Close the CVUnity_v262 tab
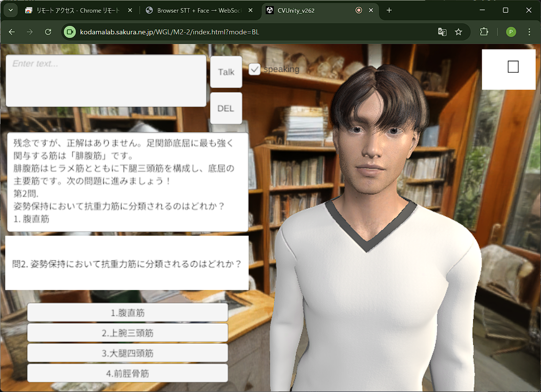Viewport: 541px width, 392px height. [x=371, y=10]
